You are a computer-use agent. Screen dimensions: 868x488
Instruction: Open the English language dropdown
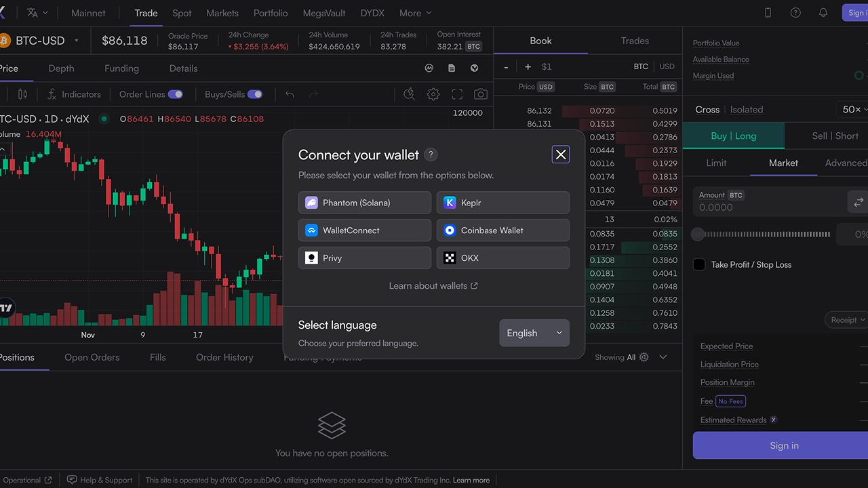point(534,333)
